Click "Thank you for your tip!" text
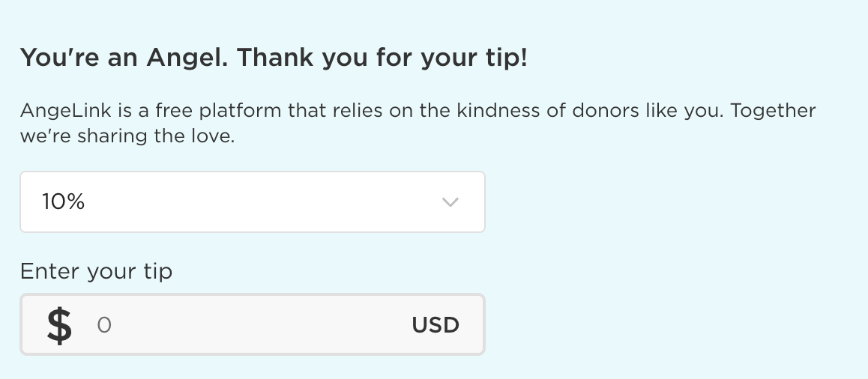868x379 pixels. [382, 58]
